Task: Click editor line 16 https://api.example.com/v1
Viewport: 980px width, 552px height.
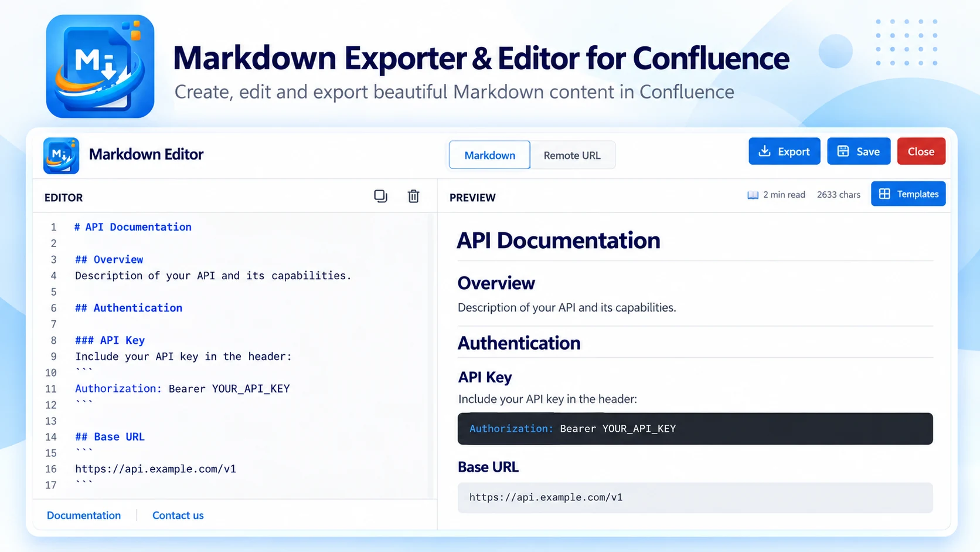Action: tap(155, 469)
